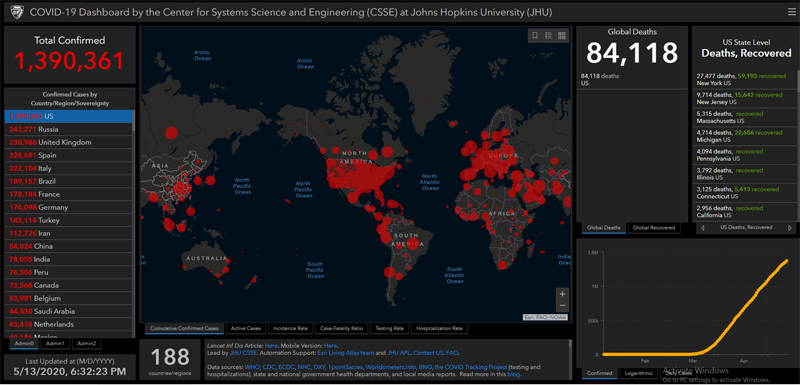The image size is (800, 385).
Task: Select New York US state entry
Action: coord(743,79)
